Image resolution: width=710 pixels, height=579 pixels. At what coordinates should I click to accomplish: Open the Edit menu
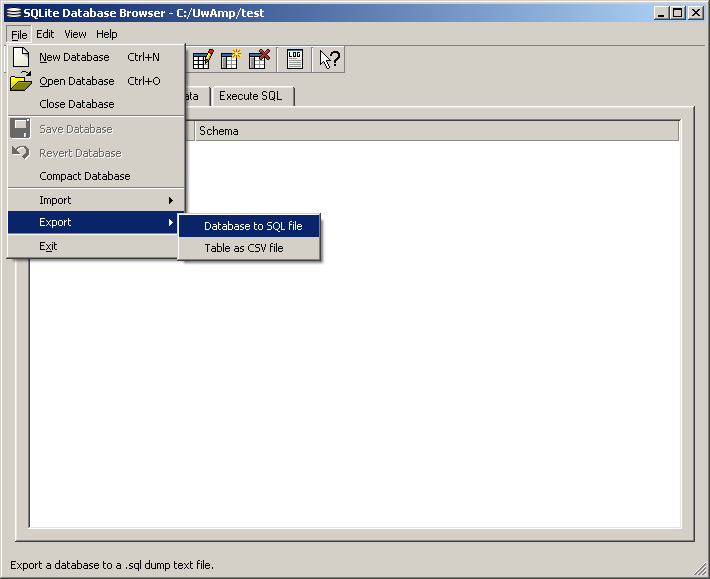[45, 34]
